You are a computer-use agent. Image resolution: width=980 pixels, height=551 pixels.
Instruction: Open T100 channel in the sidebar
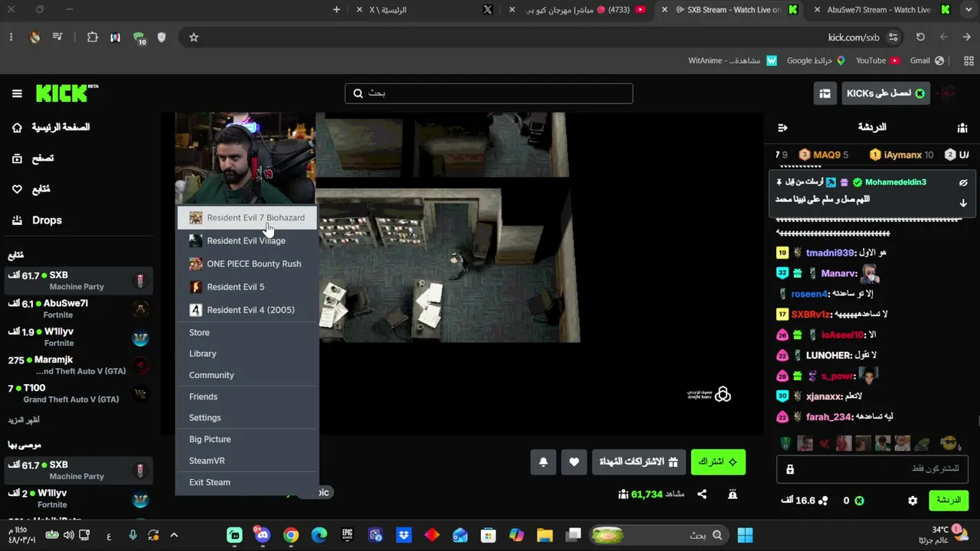pyautogui.click(x=78, y=394)
